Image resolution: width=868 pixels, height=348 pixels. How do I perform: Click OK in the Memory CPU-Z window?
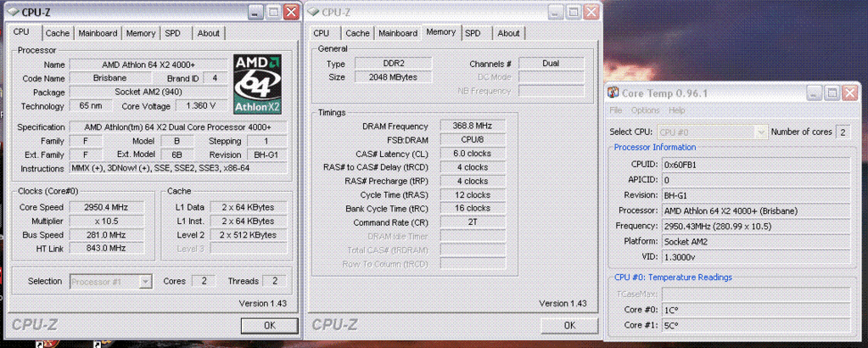point(569,325)
